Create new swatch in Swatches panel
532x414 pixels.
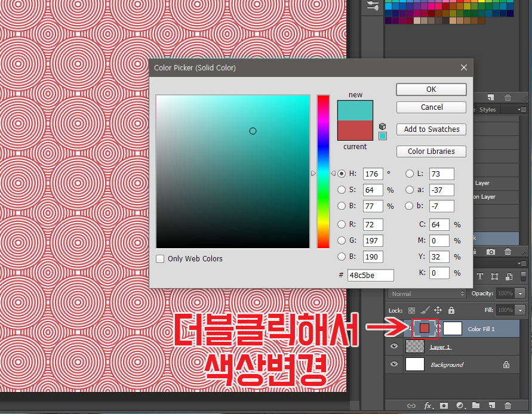491,98
